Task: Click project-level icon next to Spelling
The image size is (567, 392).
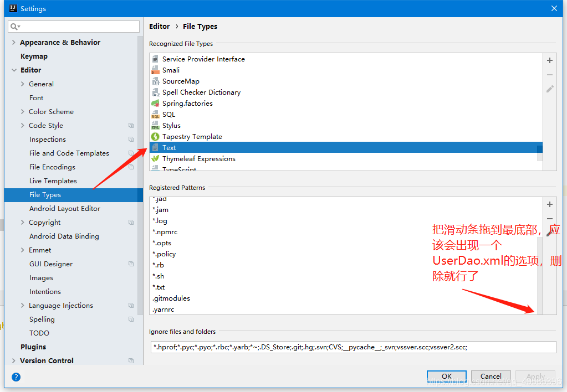Action: pyautogui.click(x=131, y=319)
